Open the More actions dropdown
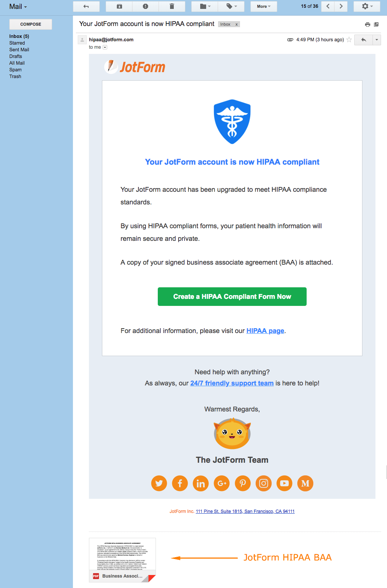This screenshot has height=588, width=387. coord(263,6)
